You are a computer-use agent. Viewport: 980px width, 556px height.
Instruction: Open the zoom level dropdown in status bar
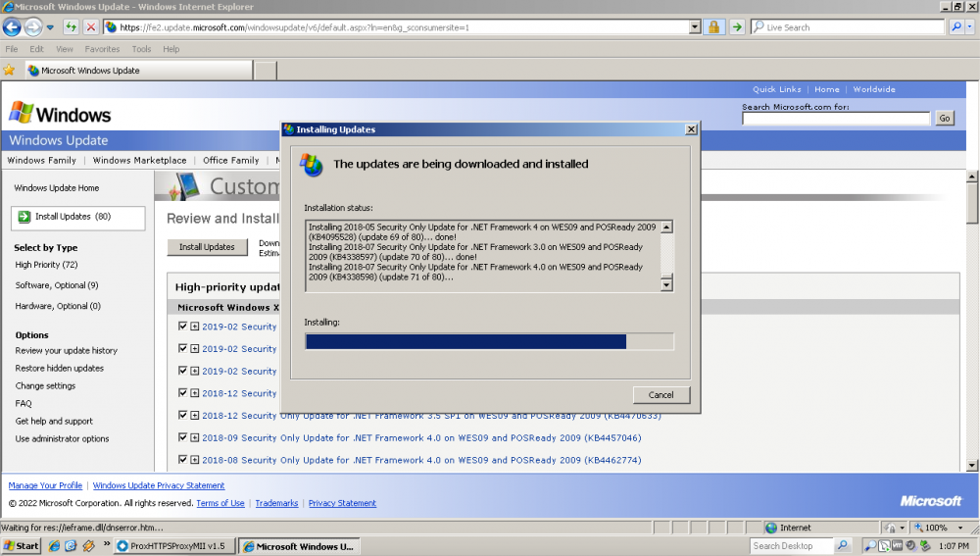(x=960, y=528)
